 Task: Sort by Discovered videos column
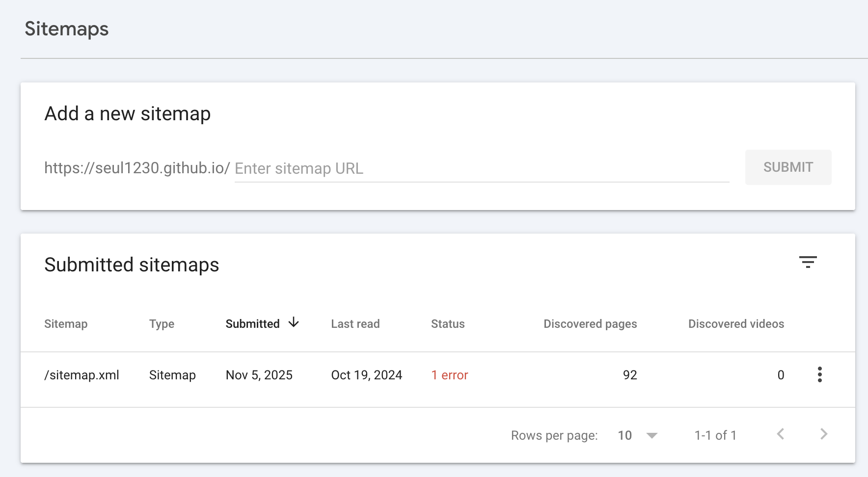click(x=735, y=324)
